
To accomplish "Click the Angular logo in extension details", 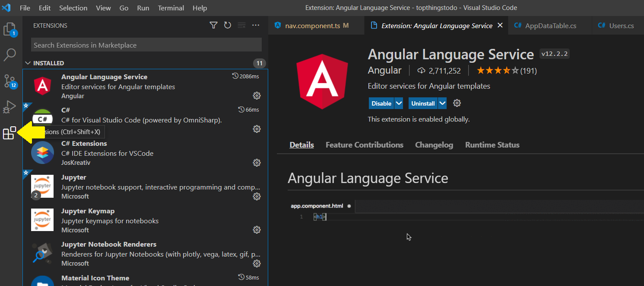I will pyautogui.click(x=322, y=81).
